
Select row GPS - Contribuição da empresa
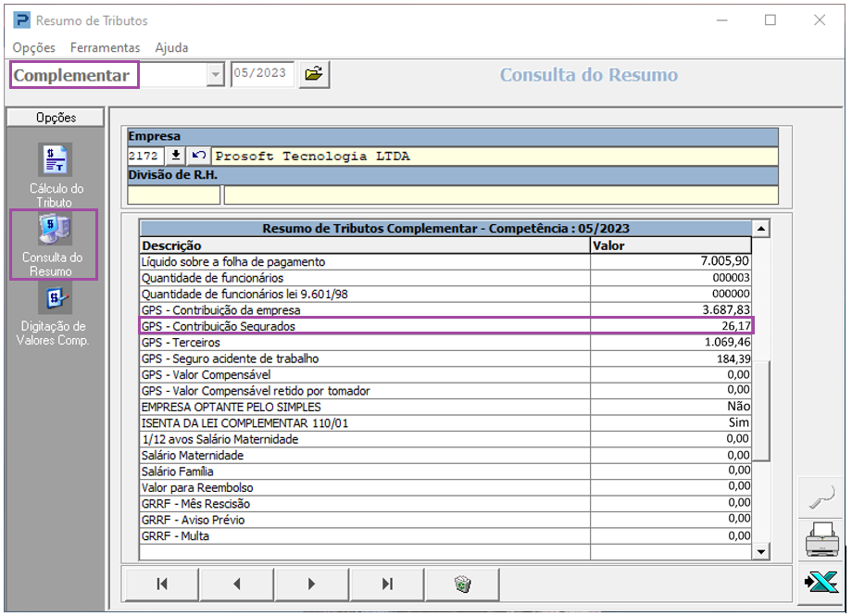point(445,310)
